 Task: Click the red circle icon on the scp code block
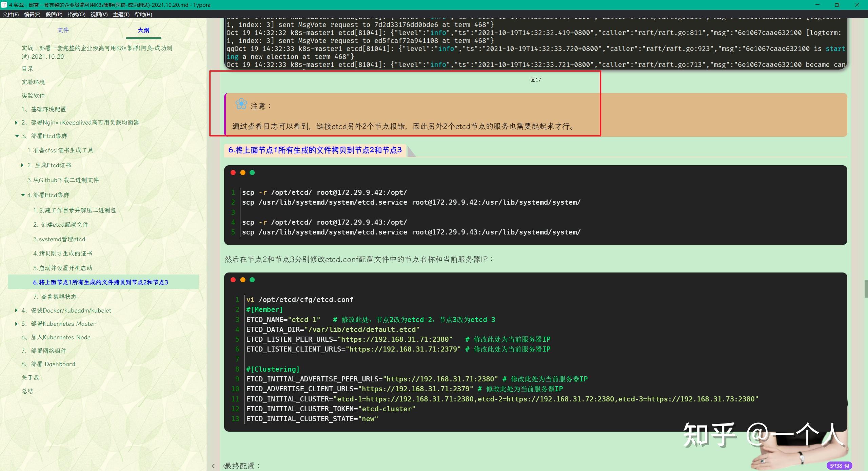coord(233,173)
